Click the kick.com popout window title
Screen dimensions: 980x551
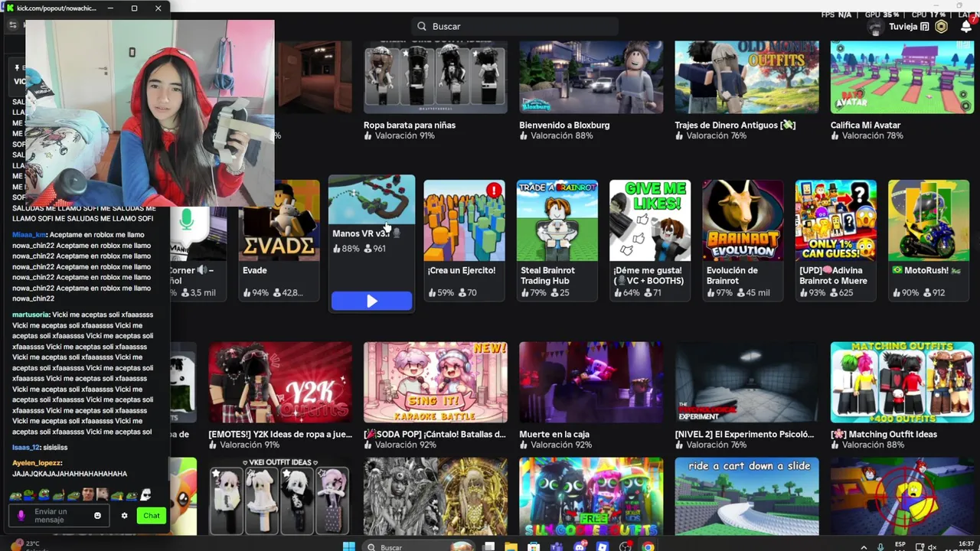tap(56, 8)
